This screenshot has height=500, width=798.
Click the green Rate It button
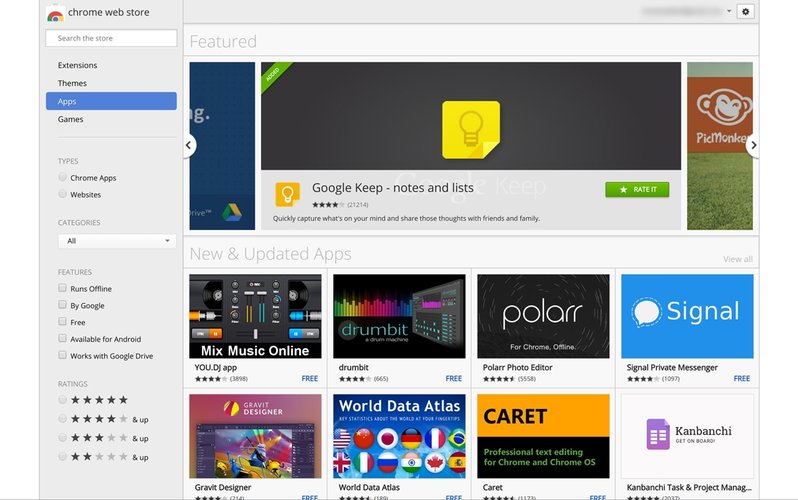pyautogui.click(x=637, y=189)
